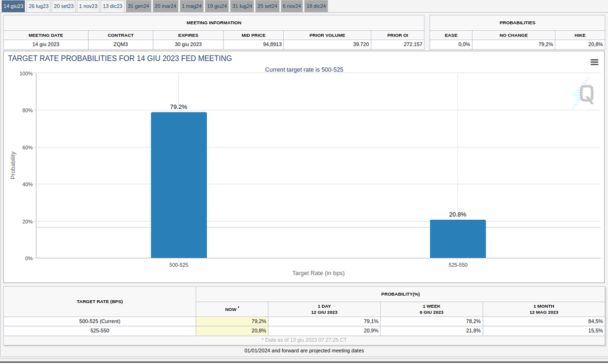Click the projected meeting dates footnote

[x=304, y=350]
